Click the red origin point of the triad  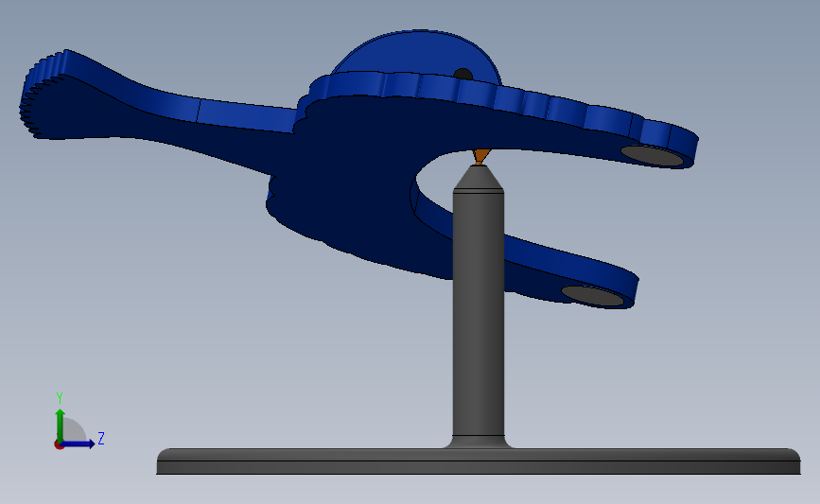(59, 445)
